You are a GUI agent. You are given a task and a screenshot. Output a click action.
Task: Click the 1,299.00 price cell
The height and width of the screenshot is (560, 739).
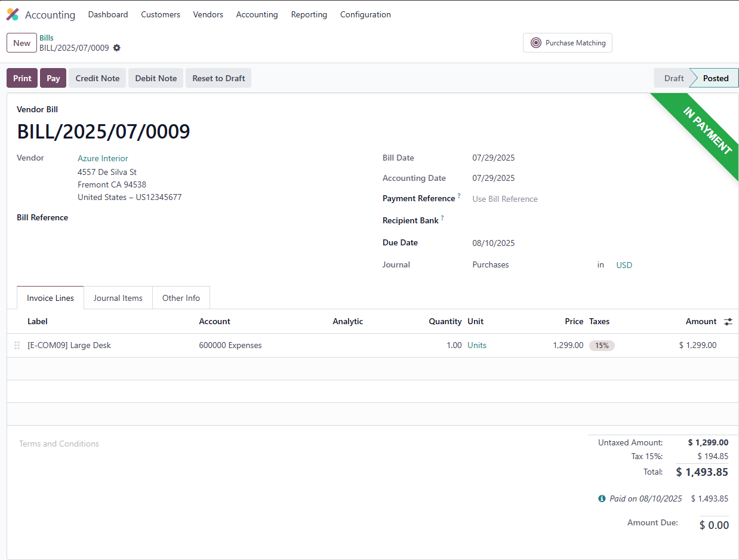568,345
